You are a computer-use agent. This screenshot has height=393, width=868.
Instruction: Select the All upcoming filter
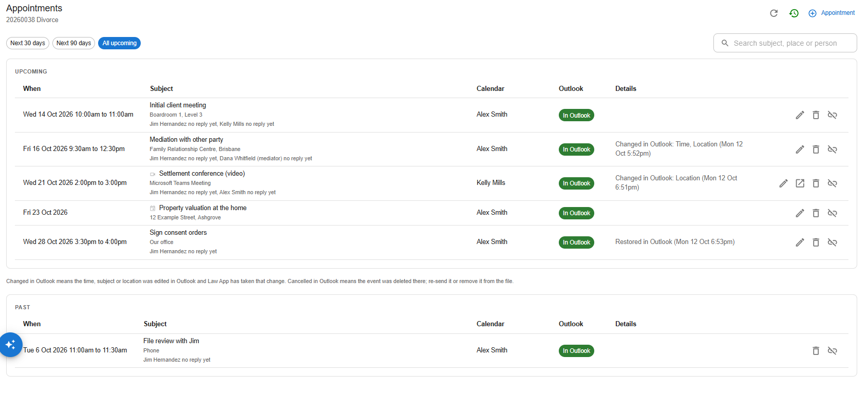(119, 43)
